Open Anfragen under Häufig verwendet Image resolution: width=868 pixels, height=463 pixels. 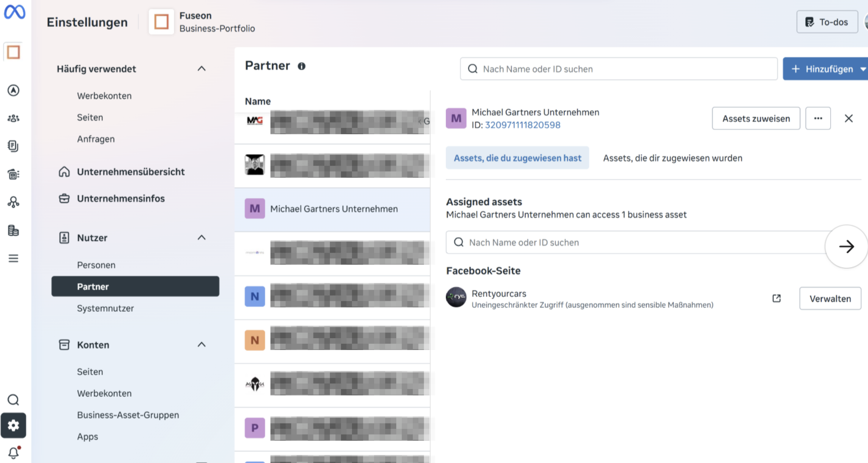[96, 139]
